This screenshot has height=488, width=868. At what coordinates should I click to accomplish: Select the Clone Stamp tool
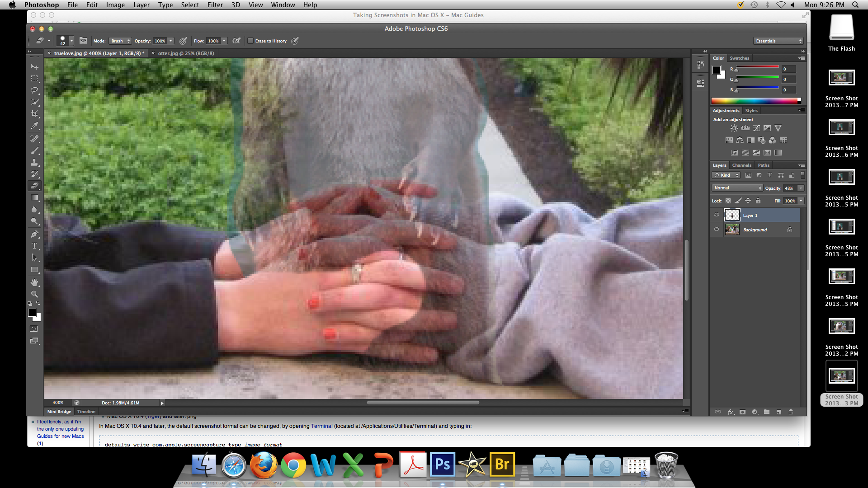[x=34, y=162]
